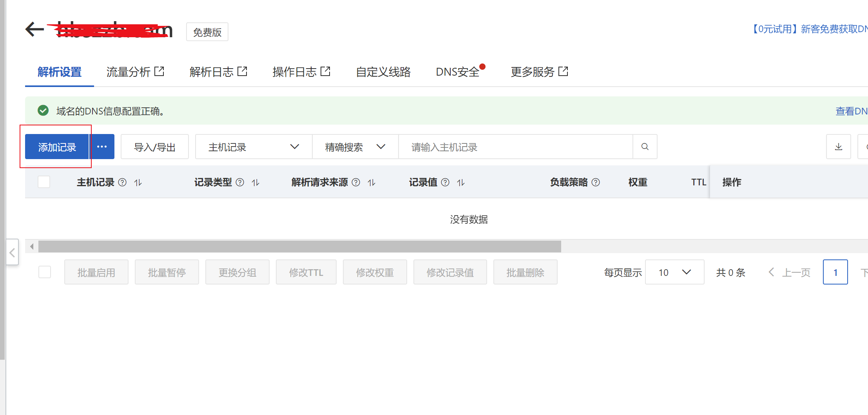This screenshot has height=415, width=868.
Task: Open the 主机记录 search field dropdown
Action: click(254, 147)
